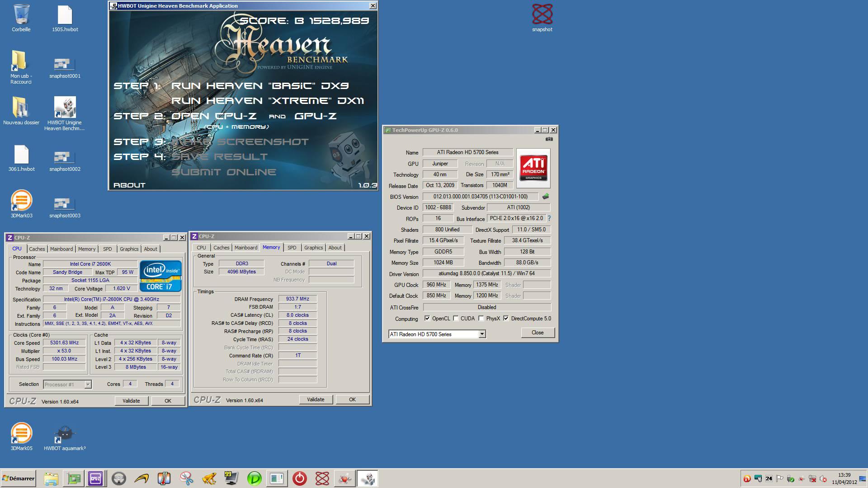Viewport: 868px width, 488px height.
Task: Launch HWBOT Unigine Heaven Benchmark desktop shortcut
Action: [65, 113]
